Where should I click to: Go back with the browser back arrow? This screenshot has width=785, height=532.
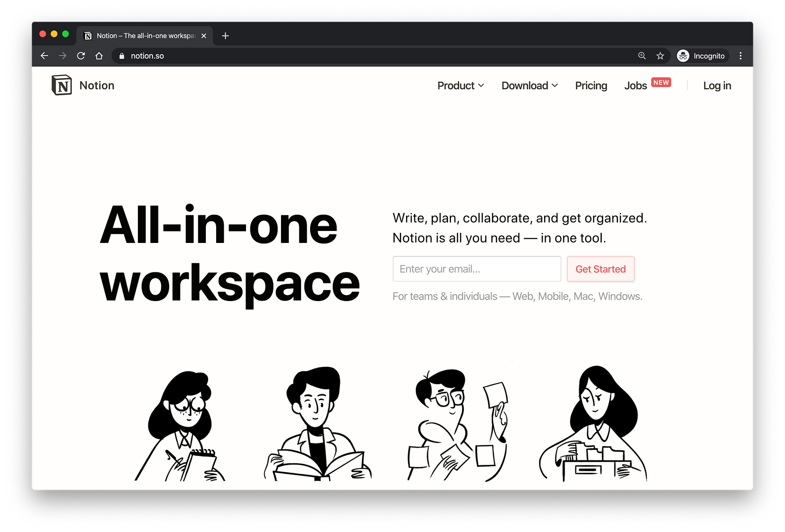tap(44, 56)
